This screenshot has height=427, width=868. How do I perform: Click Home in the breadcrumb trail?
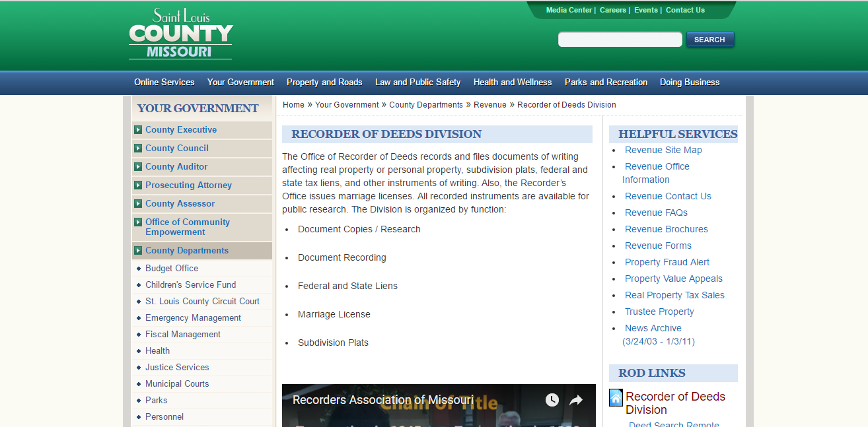coord(293,104)
